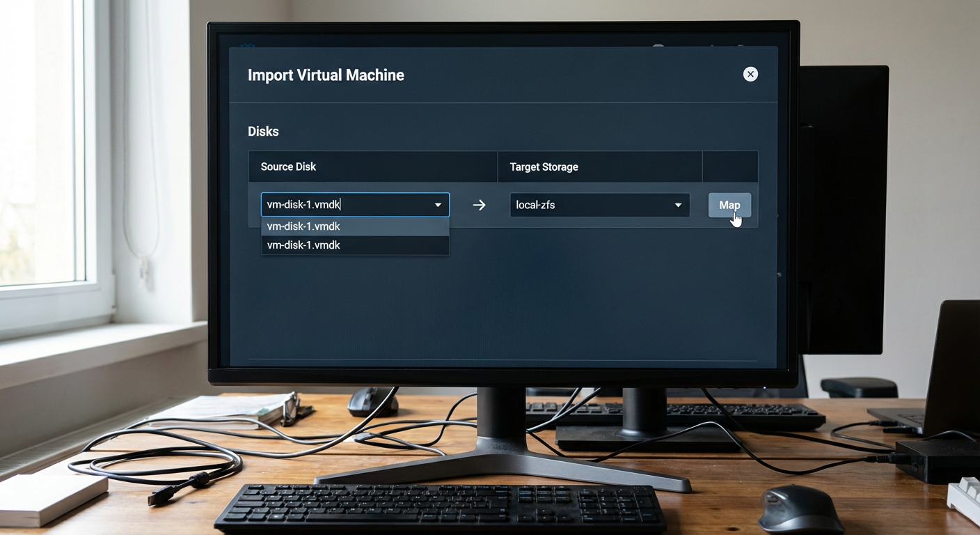Click the right-arrow mapping icon

pyautogui.click(x=479, y=205)
